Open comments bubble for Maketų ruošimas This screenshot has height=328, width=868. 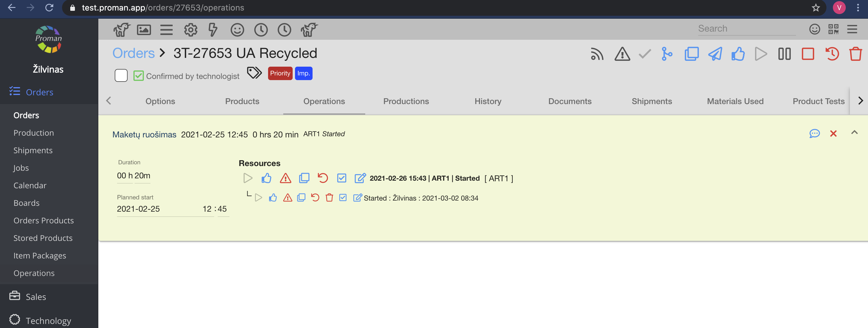click(x=814, y=134)
